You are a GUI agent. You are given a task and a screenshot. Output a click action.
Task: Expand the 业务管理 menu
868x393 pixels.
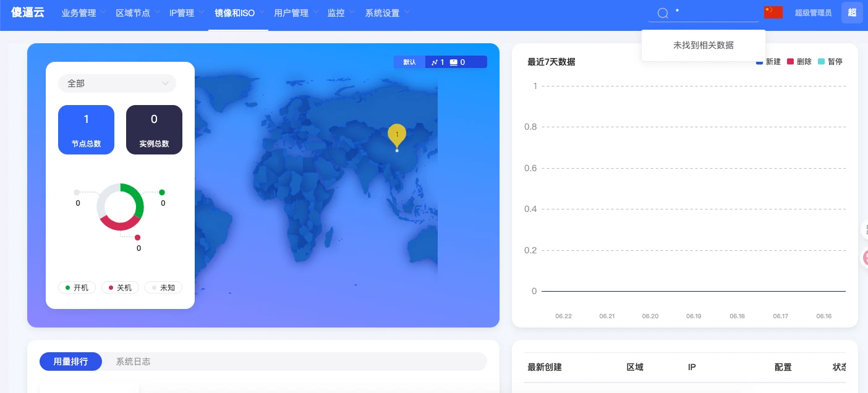coord(83,13)
